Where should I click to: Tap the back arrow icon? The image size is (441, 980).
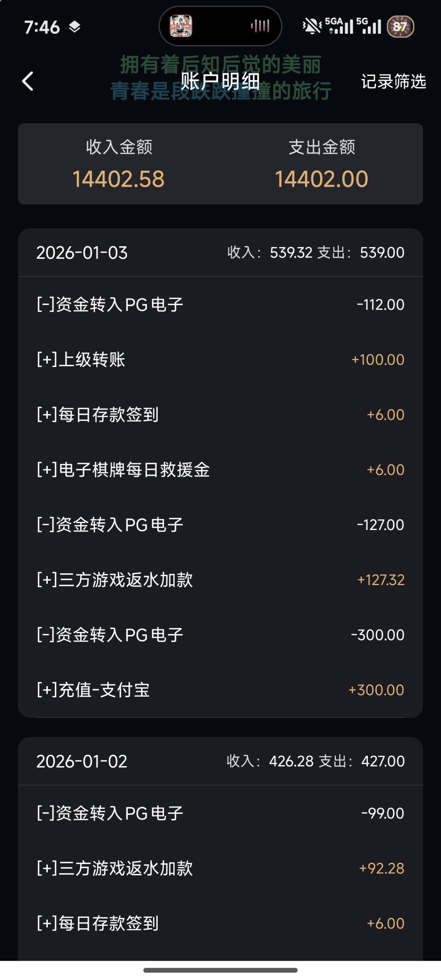pyautogui.click(x=28, y=81)
